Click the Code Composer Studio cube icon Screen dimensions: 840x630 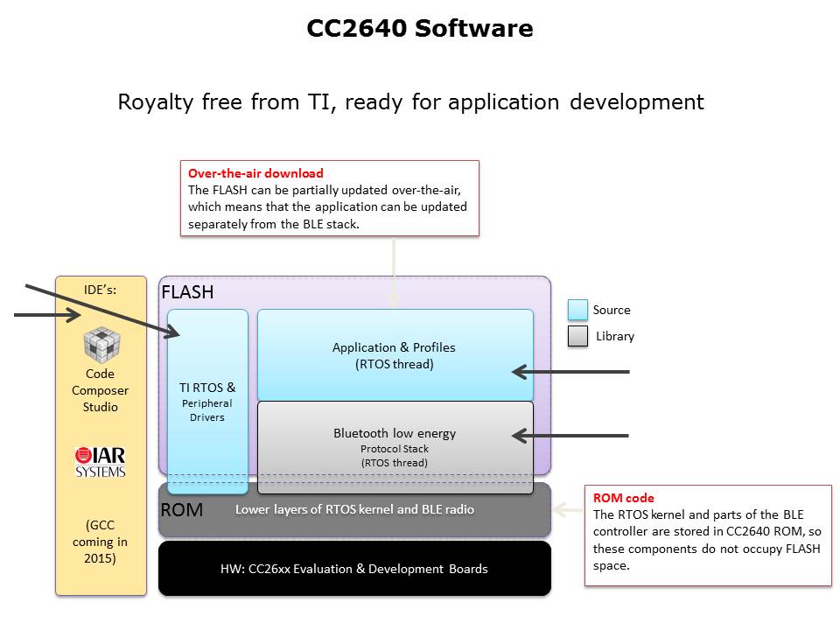pos(101,344)
